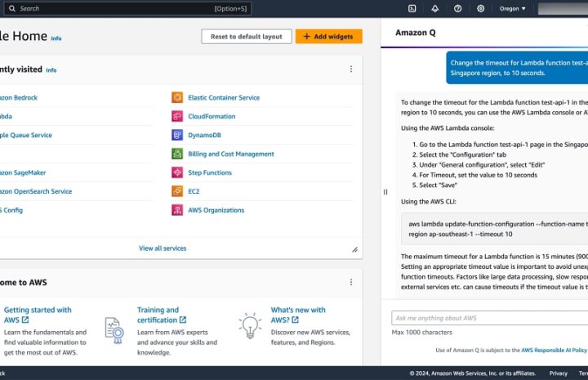Open the CloudFormation link
Image resolution: width=588 pixels, height=380 pixels.
coord(212,116)
